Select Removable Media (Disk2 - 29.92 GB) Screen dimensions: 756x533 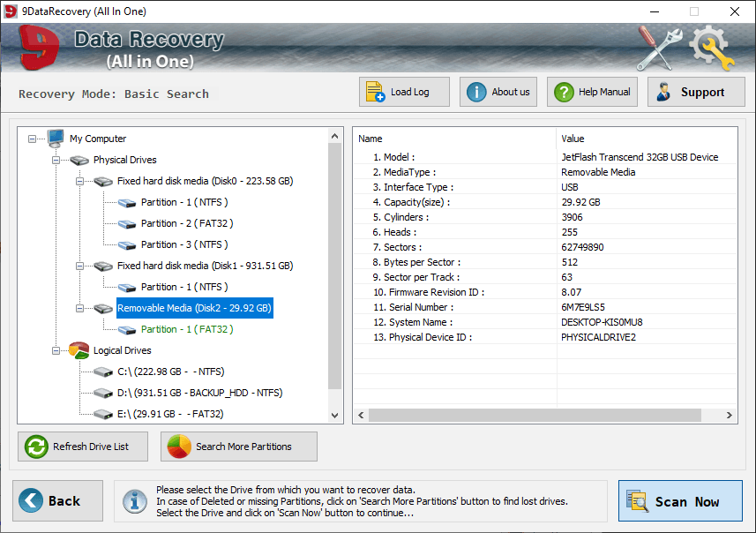point(195,308)
